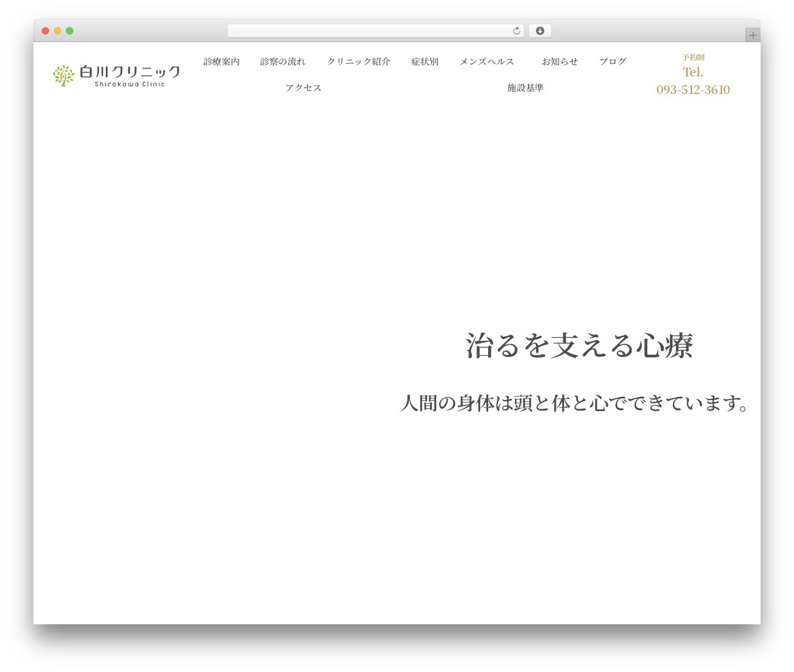The height and width of the screenshot is (672, 794).
Task: Call the phone number 093-512-3610
Action: 693,90
